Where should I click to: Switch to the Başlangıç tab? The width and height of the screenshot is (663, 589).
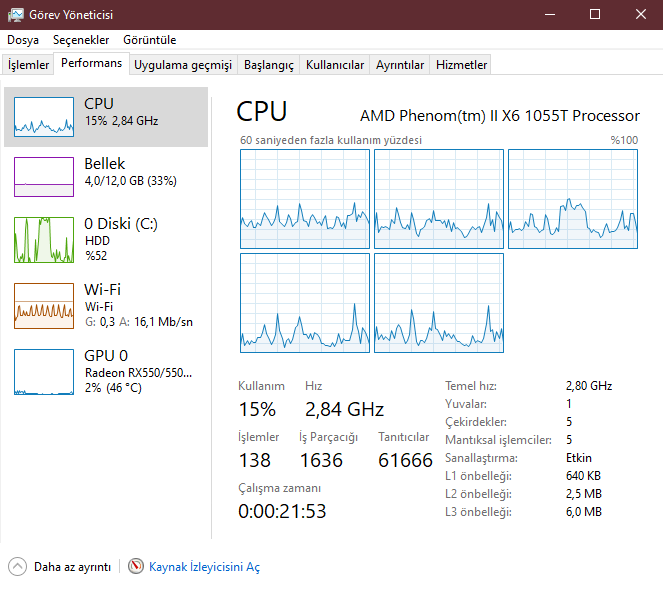click(269, 65)
